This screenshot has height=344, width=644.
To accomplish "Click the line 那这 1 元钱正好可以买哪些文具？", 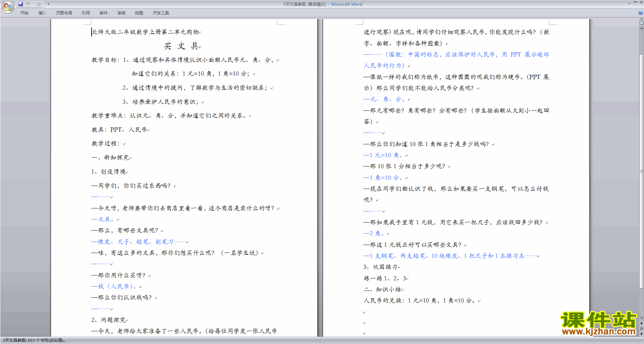I will pos(413,245).
